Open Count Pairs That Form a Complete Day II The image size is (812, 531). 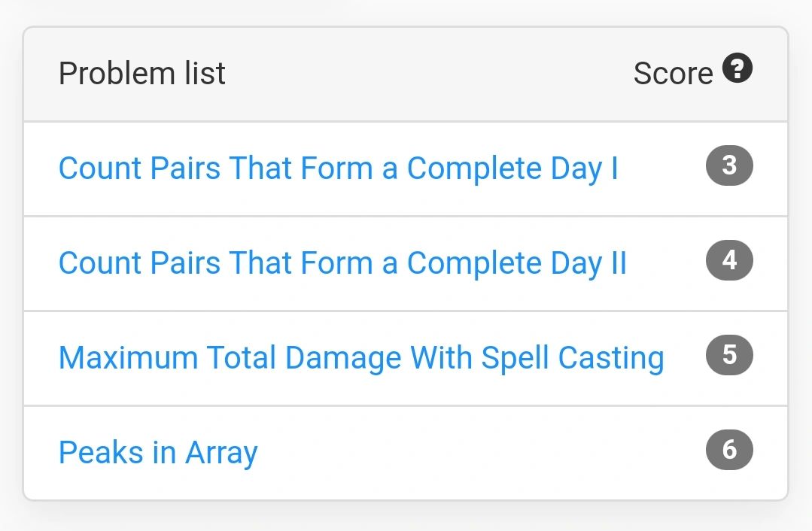point(343,263)
